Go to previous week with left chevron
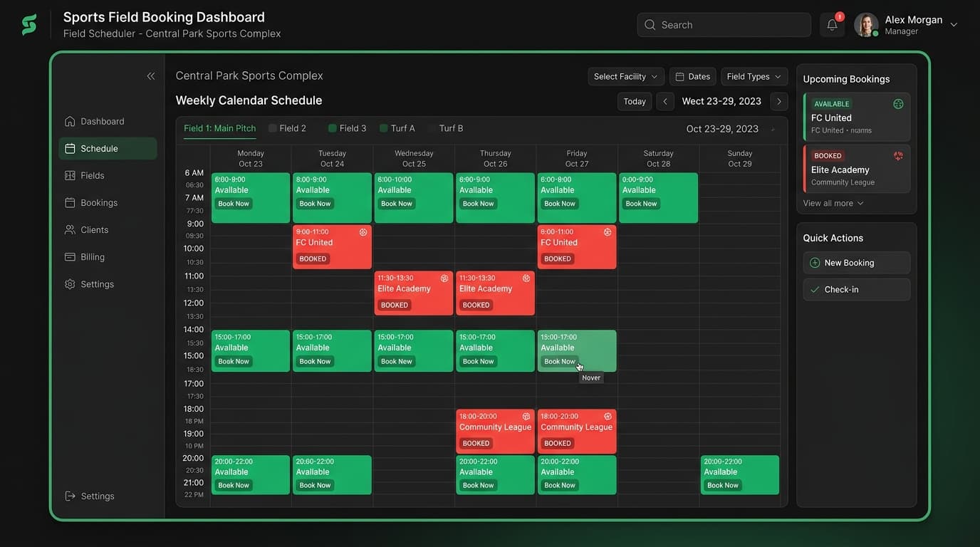The image size is (980, 547). pos(665,101)
